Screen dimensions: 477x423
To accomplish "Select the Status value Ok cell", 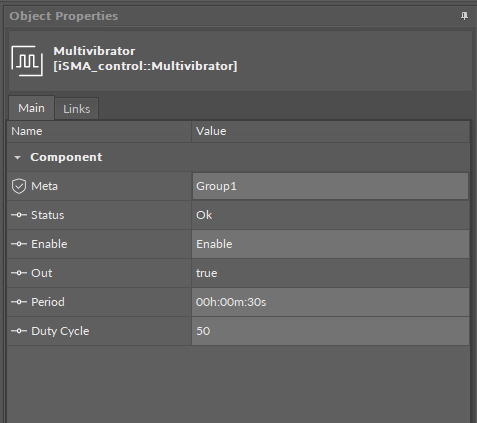I will click(x=330, y=215).
